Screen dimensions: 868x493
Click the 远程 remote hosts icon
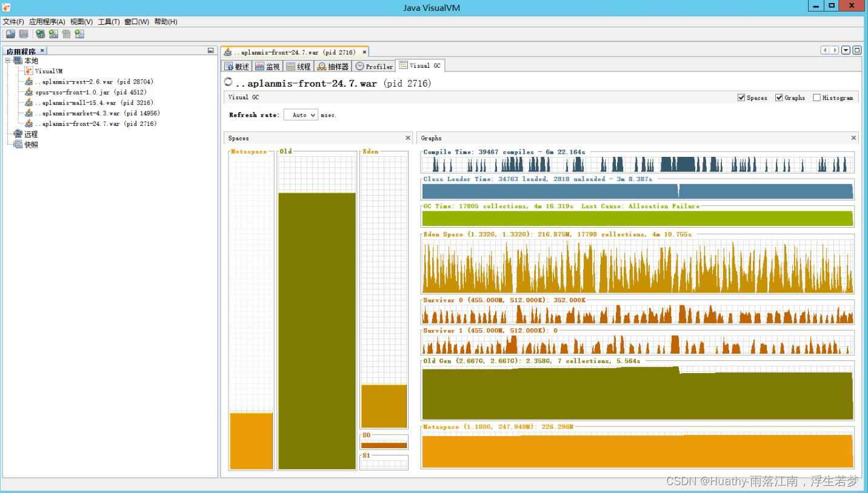pos(18,134)
